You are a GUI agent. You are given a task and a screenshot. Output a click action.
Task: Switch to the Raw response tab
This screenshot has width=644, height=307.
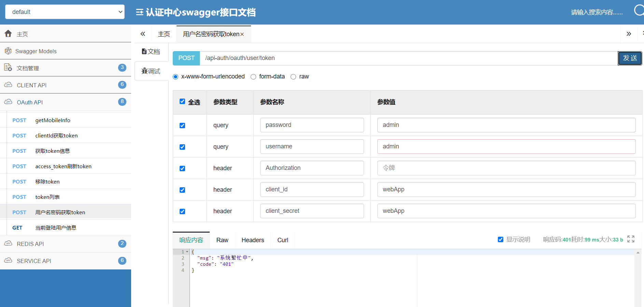pyautogui.click(x=222, y=240)
